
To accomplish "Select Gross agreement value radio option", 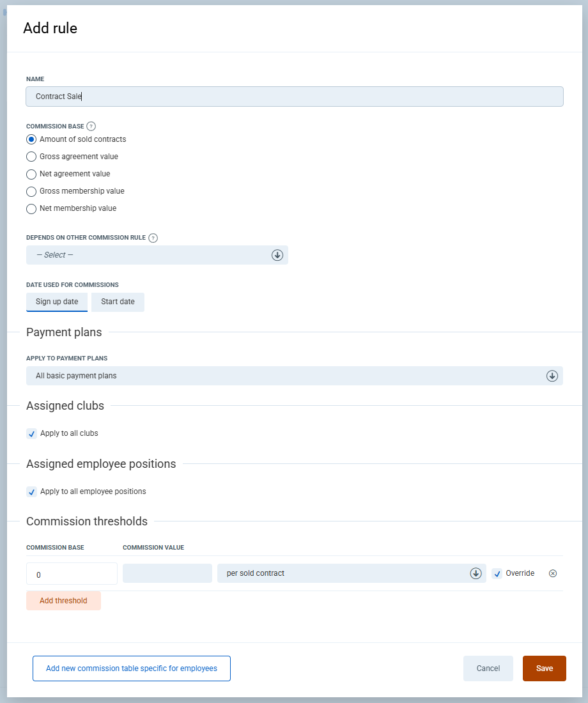I will (x=31, y=157).
